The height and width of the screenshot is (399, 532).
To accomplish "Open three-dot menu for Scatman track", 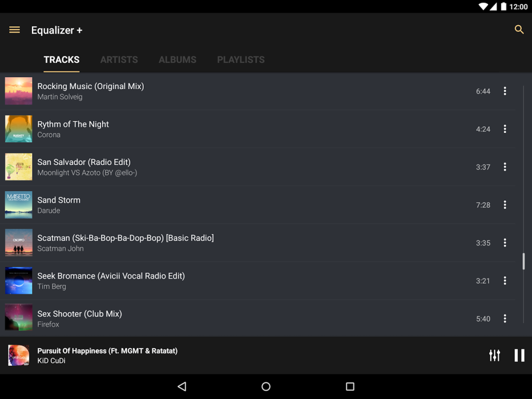I will [x=505, y=243].
